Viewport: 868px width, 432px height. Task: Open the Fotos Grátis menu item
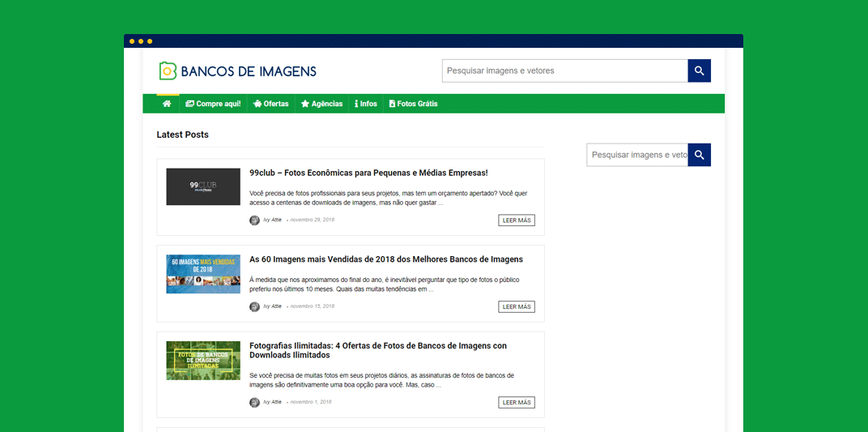pyautogui.click(x=414, y=104)
